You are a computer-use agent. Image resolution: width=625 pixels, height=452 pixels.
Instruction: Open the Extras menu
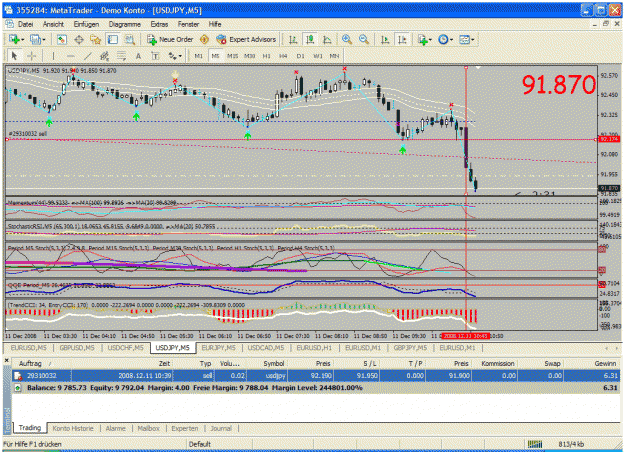[159, 24]
